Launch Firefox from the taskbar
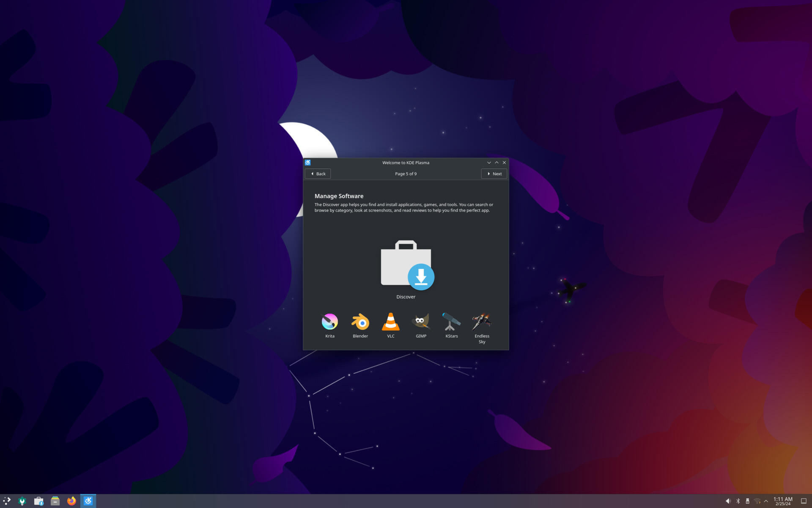 [x=71, y=501]
